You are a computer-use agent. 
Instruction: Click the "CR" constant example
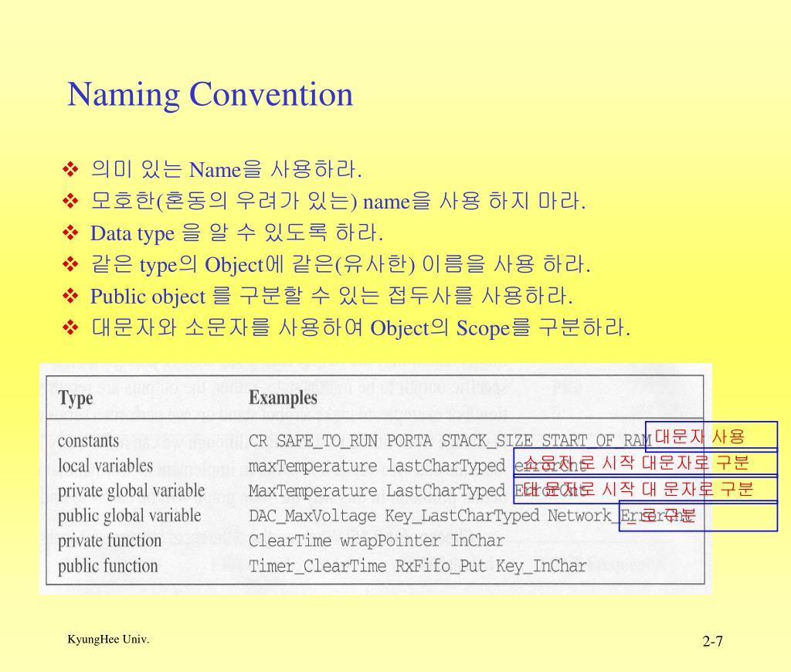tap(258, 441)
